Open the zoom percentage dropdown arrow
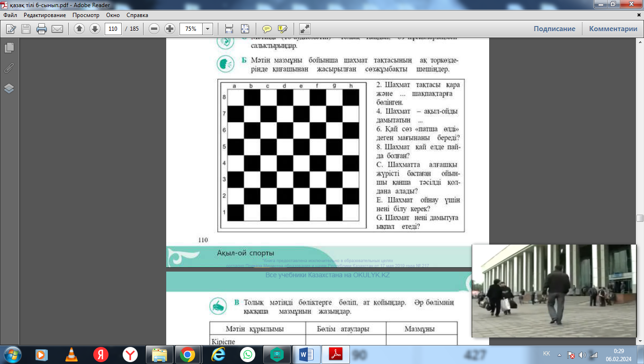The height and width of the screenshot is (364, 644). 207,29
